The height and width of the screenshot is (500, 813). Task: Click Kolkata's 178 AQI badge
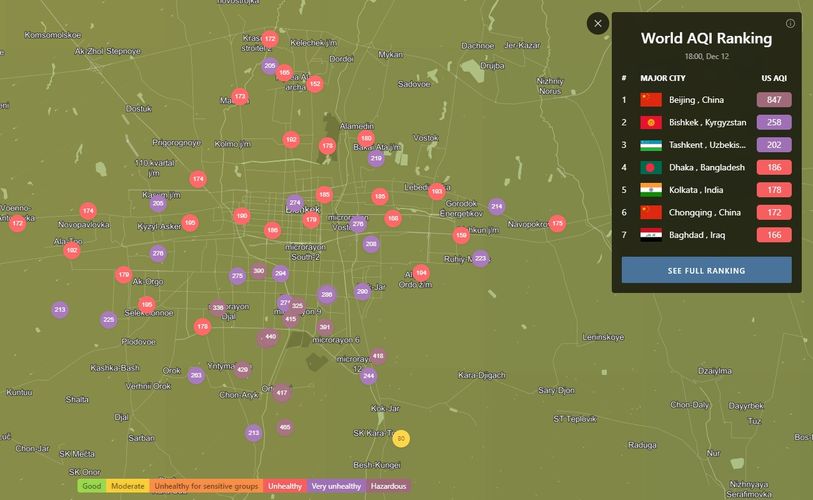[774, 190]
